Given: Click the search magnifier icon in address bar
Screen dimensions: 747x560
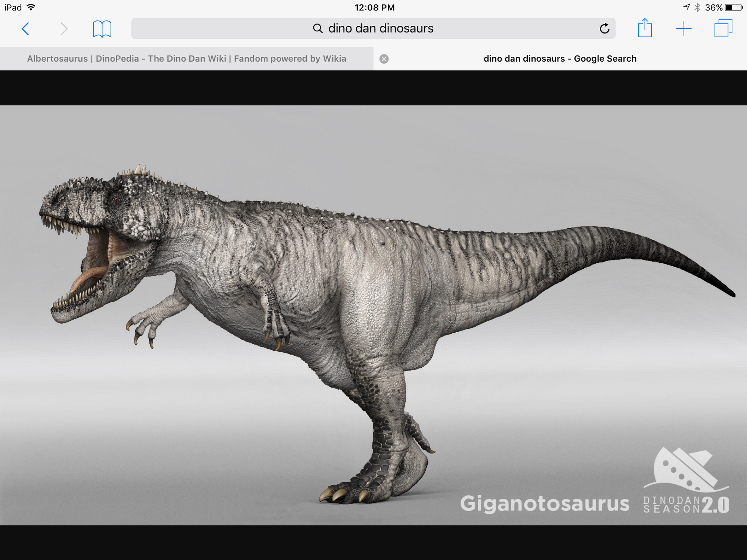Looking at the screenshot, I should point(318,28).
